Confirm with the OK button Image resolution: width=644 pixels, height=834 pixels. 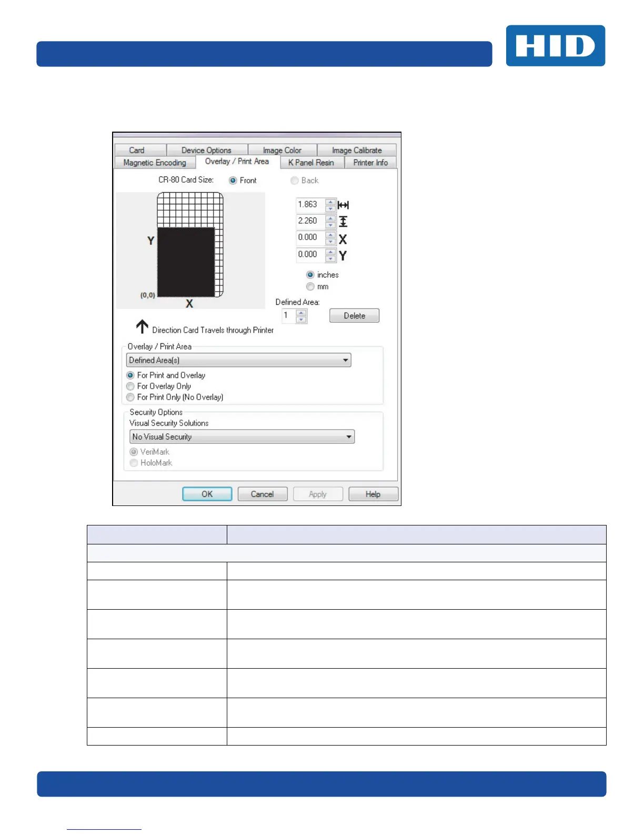coord(207,494)
